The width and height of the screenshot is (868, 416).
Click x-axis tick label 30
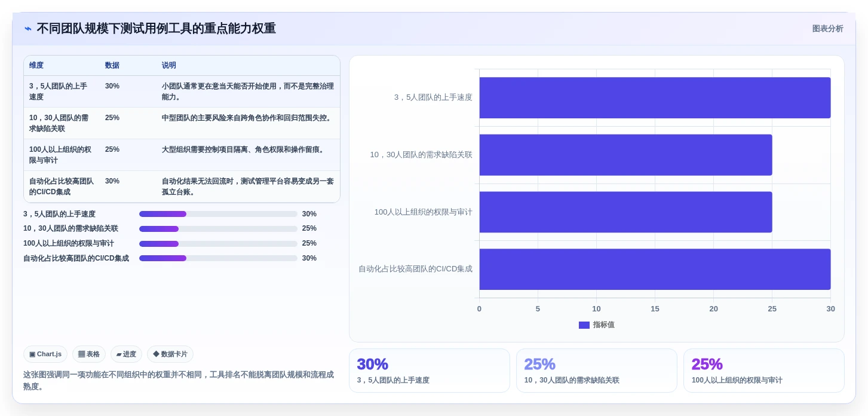830,309
